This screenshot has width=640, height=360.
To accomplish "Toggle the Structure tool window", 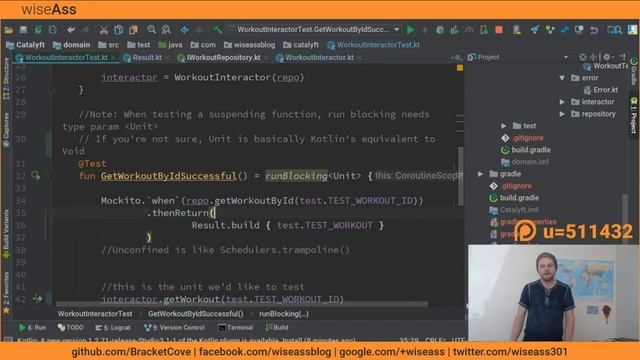I will point(6,78).
